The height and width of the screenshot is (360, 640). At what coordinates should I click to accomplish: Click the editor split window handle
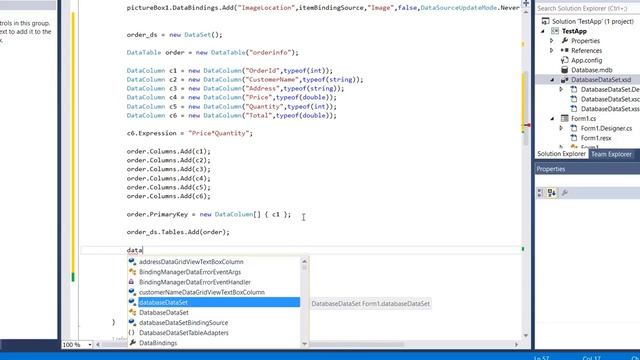(526, 3)
